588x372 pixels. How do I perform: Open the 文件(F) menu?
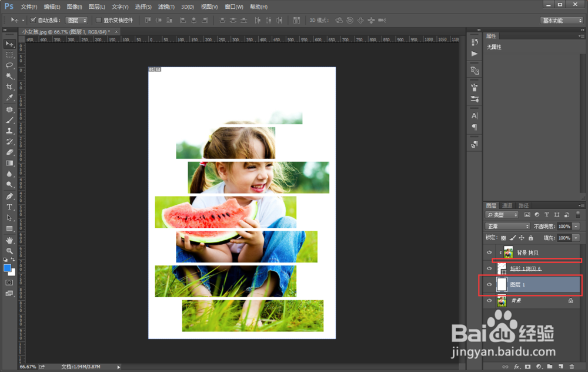(29, 6)
